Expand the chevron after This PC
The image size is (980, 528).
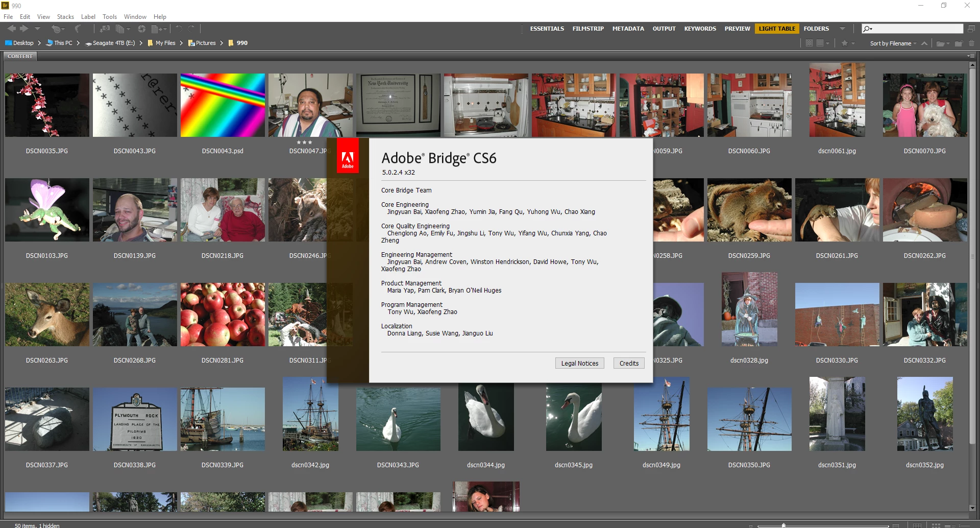point(78,43)
